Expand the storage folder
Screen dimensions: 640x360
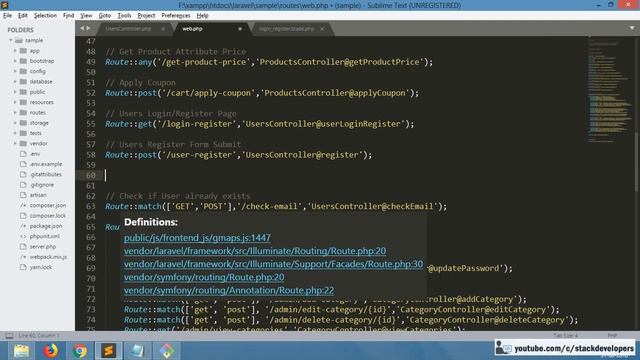coord(15,123)
